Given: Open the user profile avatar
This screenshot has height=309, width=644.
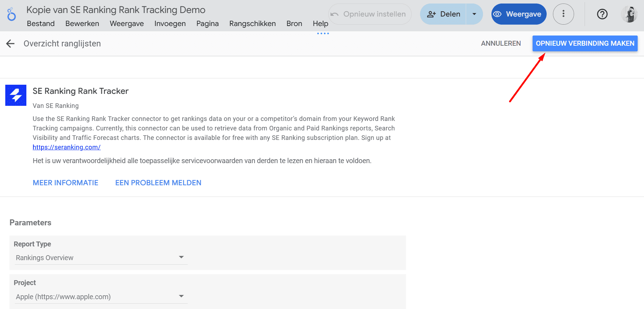Looking at the screenshot, I should point(629,14).
